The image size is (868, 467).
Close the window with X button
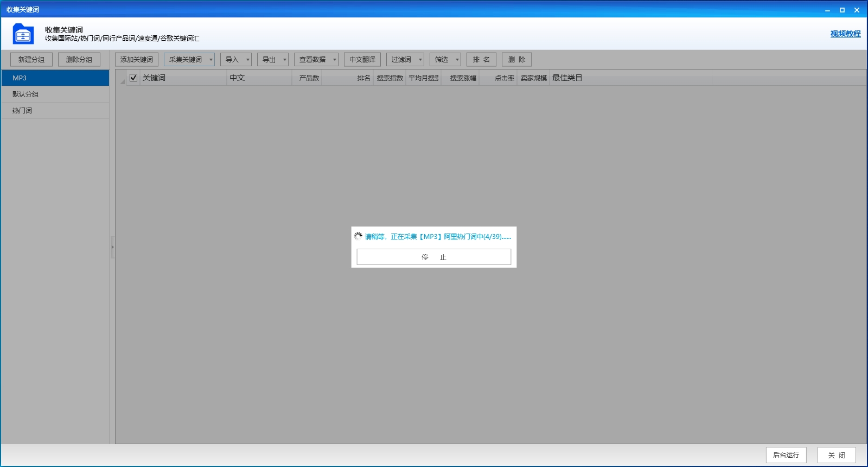coord(857,10)
